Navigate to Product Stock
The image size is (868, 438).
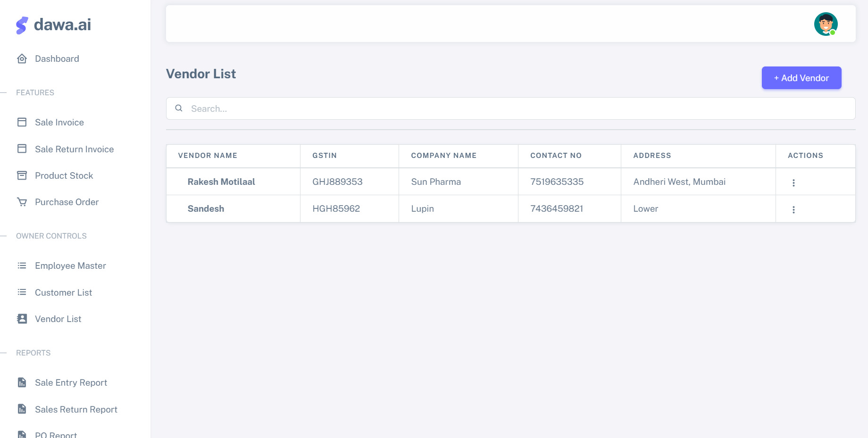tap(64, 175)
